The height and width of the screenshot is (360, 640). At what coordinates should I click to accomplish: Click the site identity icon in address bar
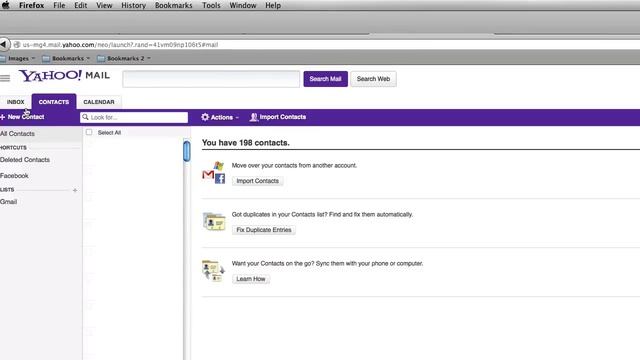tap(17, 44)
